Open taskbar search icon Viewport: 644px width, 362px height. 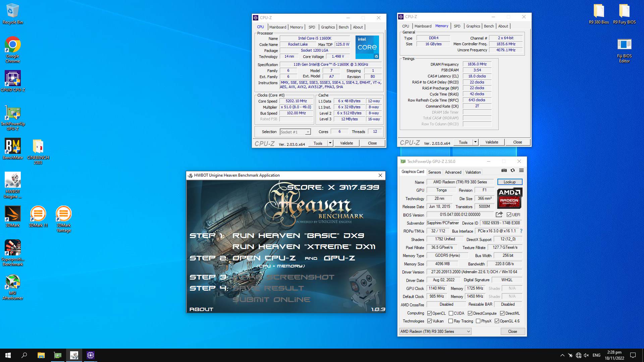(24, 355)
